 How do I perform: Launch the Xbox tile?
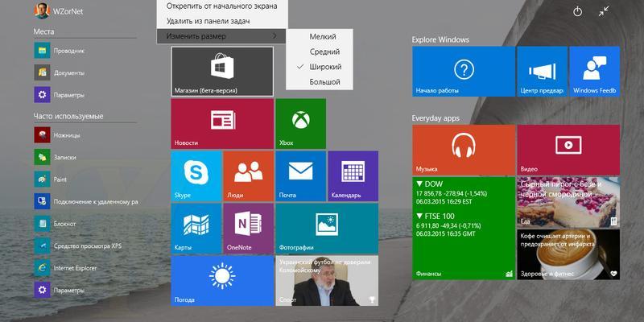pyautogui.click(x=300, y=123)
